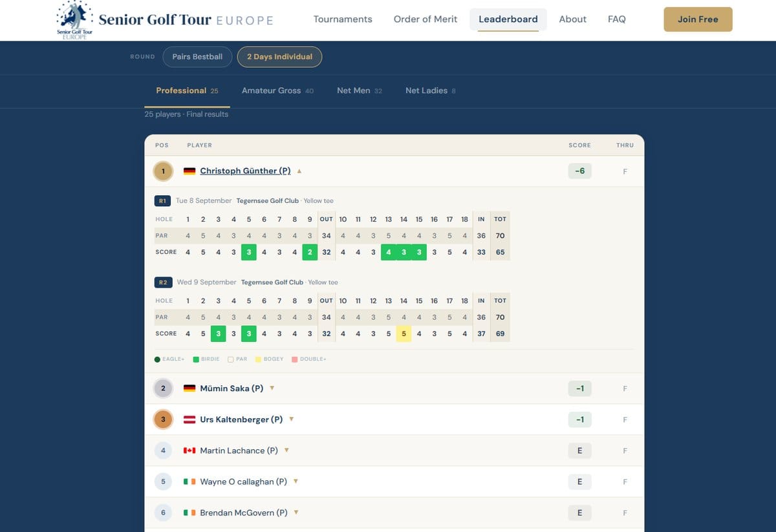Screen dimensions: 776x532
Task: Click position 5 badge for Wayne O callaghan
Action: (x=163, y=482)
